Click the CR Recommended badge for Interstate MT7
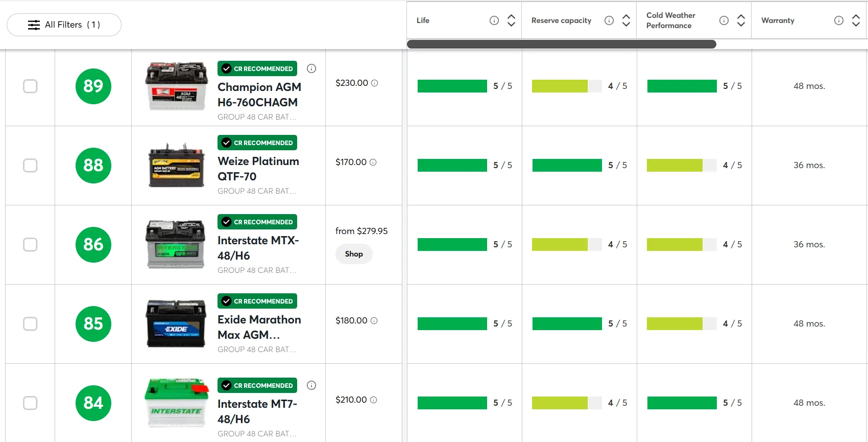 pyautogui.click(x=257, y=385)
